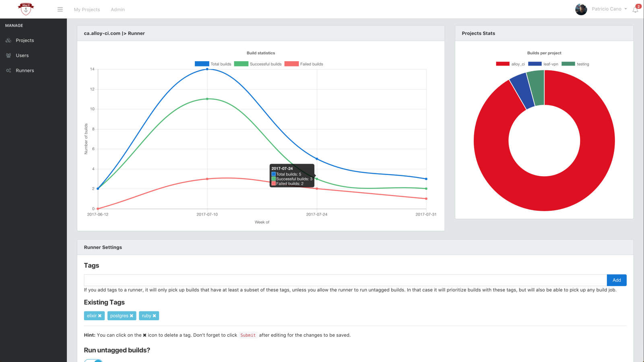The width and height of the screenshot is (644, 362).
Task: Click the Users sidebar icon
Action: pyautogui.click(x=8, y=56)
